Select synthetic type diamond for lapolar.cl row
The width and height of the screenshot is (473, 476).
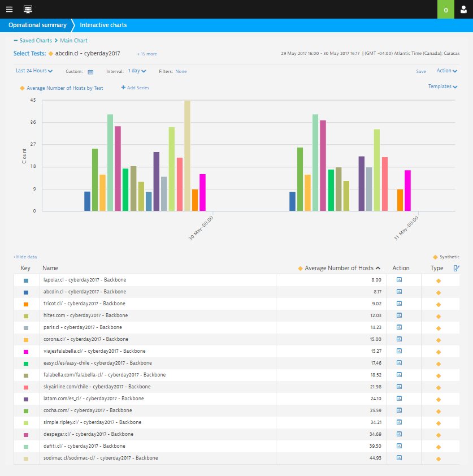coord(439,281)
